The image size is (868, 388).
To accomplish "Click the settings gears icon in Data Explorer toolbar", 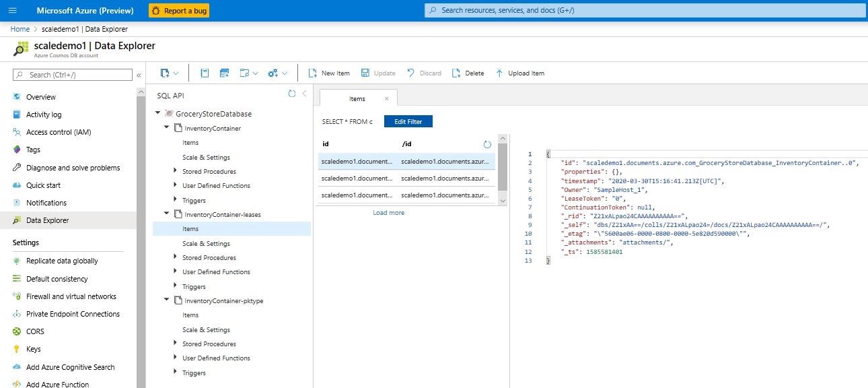I will (272, 73).
